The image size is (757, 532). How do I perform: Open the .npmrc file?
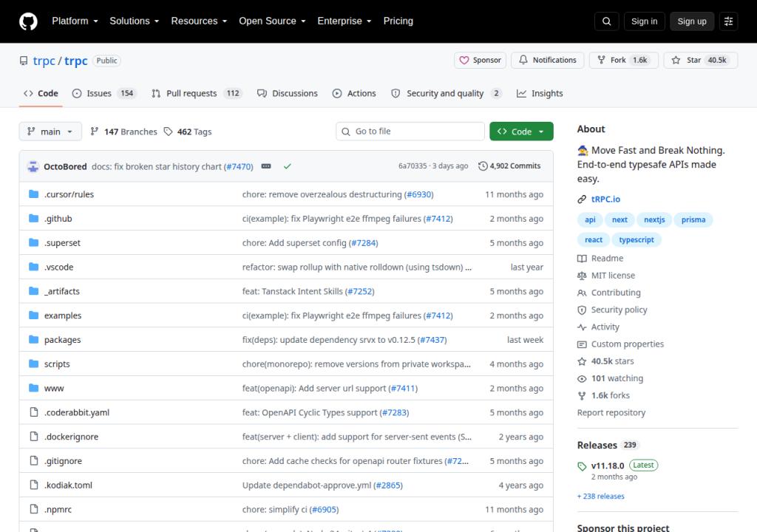point(58,510)
